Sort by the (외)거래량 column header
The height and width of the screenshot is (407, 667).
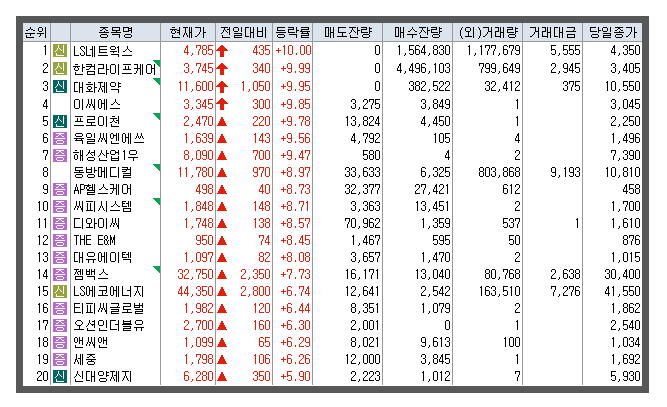click(488, 32)
